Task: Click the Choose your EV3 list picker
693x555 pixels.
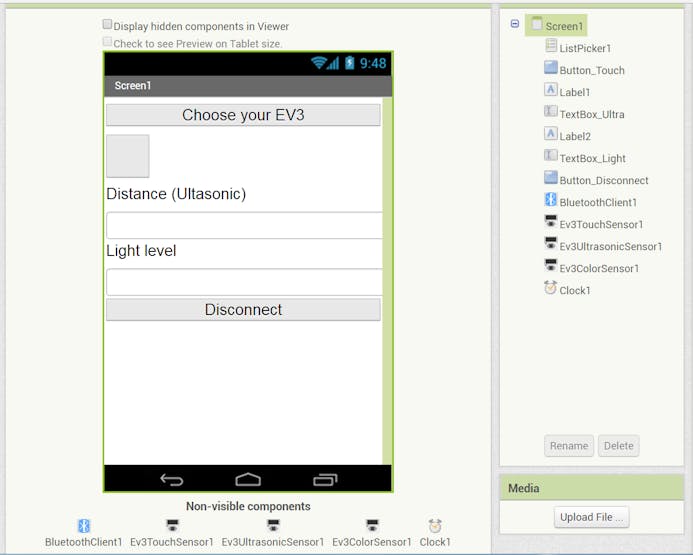Action: tap(243, 115)
